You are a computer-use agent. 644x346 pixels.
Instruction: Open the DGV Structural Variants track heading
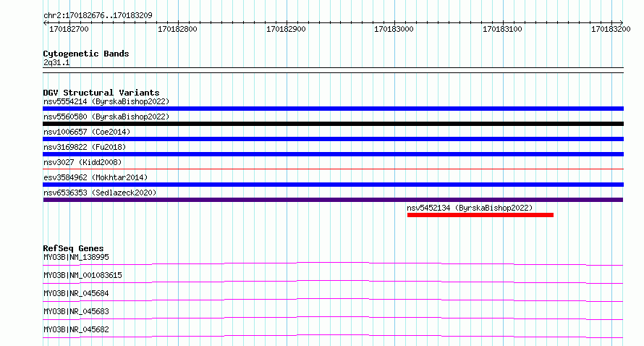pos(101,93)
